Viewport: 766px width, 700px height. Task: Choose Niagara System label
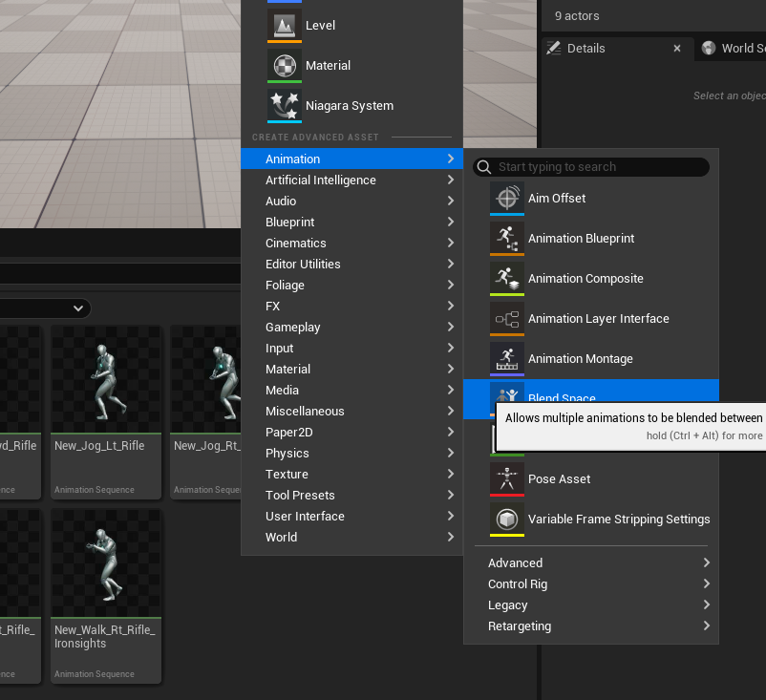click(x=350, y=105)
